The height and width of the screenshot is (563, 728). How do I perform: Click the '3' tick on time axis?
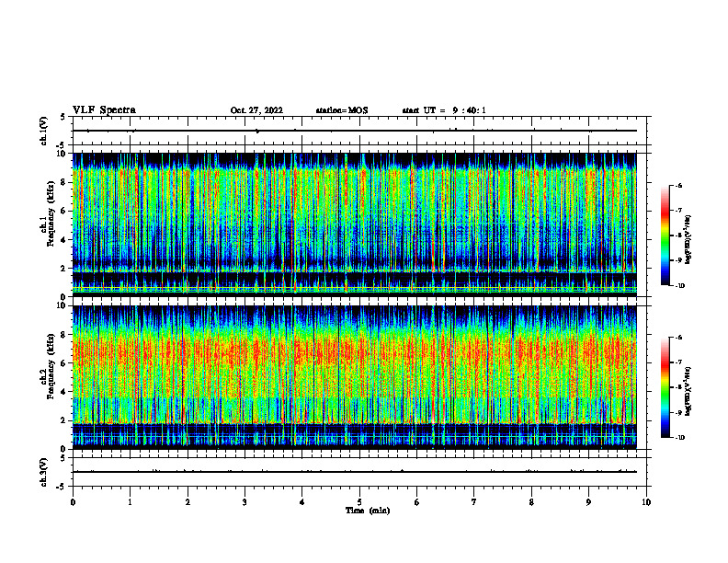click(245, 502)
